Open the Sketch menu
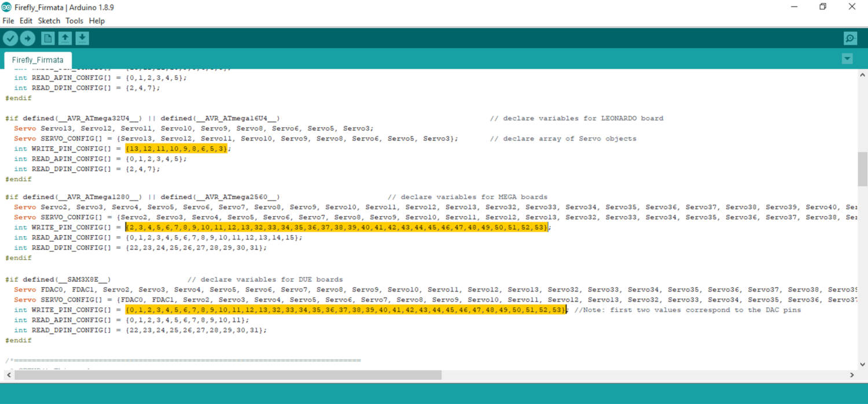868x404 pixels. point(49,21)
